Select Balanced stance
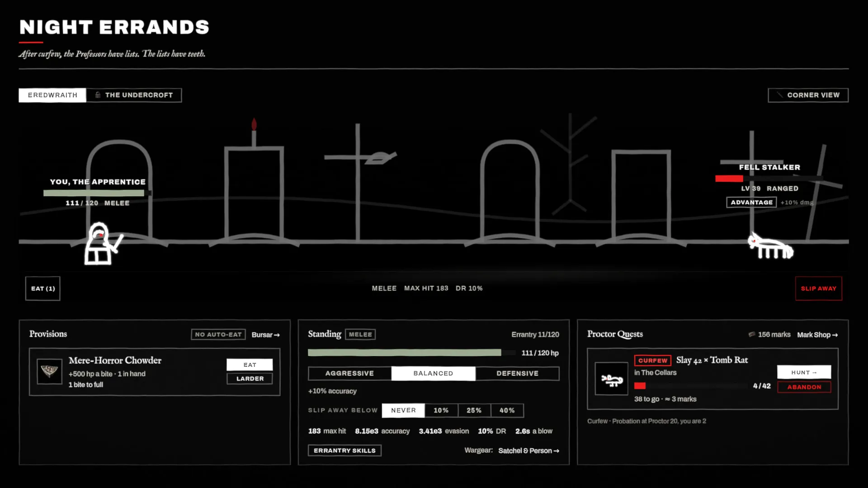868x488 pixels. point(433,373)
